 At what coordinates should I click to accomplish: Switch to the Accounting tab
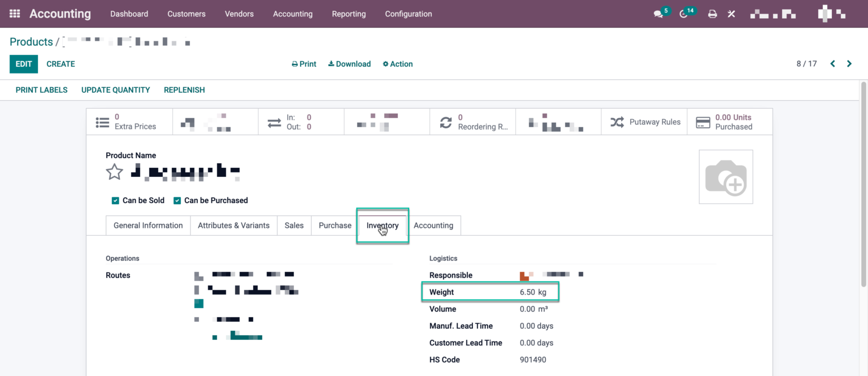(x=433, y=225)
